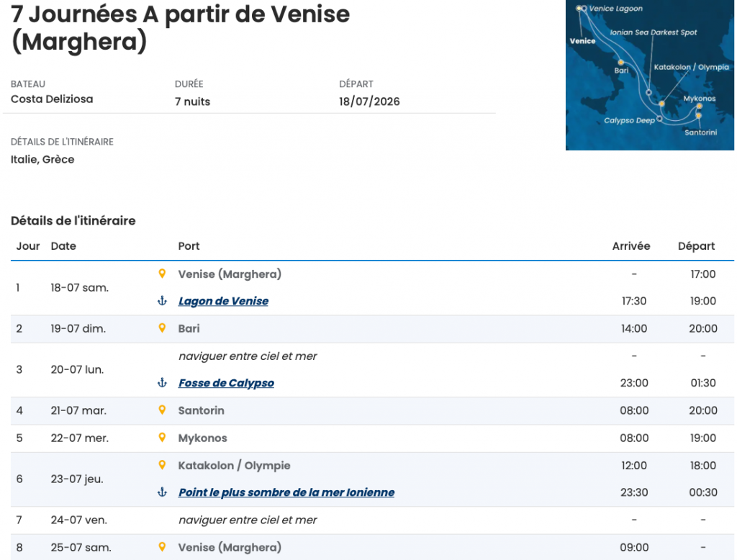Click the pin icon beside Mykonos
Screen dimensions: 737x560
click(162, 438)
